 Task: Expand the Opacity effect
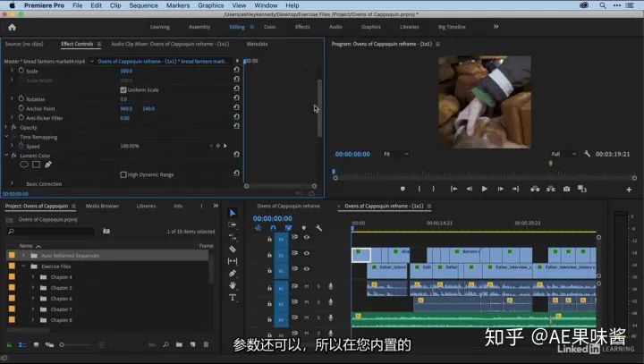pos(5,127)
